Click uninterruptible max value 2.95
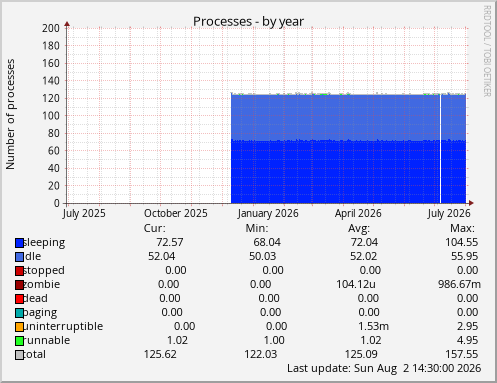This screenshot has height=383, width=497. pyautogui.click(x=467, y=326)
